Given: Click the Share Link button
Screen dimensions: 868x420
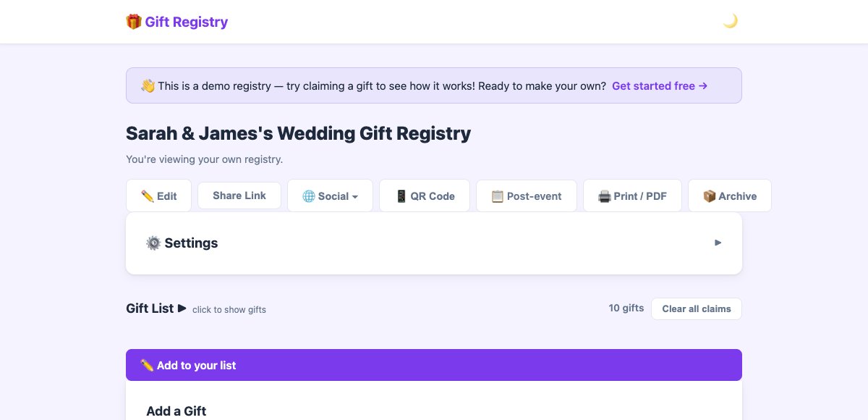Looking at the screenshot, I should point(239,196).
